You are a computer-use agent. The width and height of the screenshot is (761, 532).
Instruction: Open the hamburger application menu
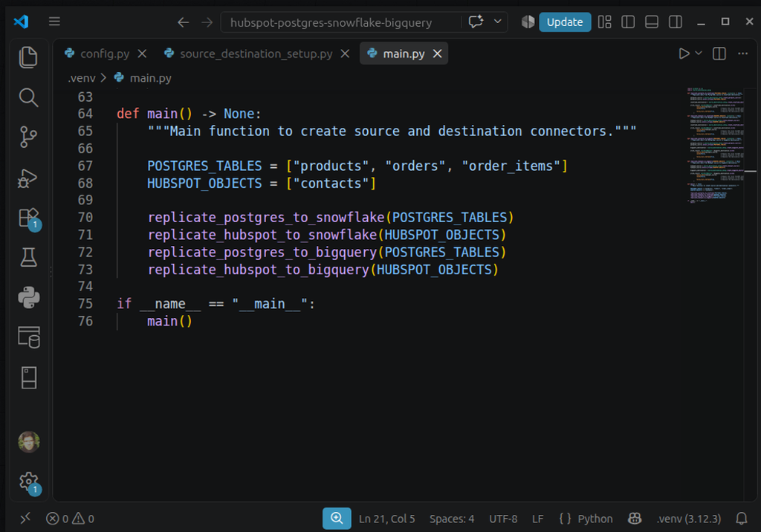[x=54, y=22]
